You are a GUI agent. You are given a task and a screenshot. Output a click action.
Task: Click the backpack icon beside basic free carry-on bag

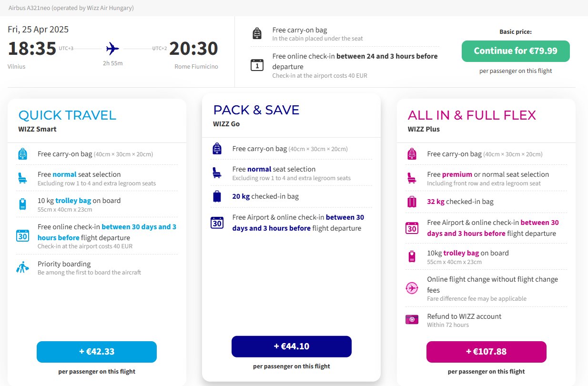pyautogui.click(x=257, y=33)
